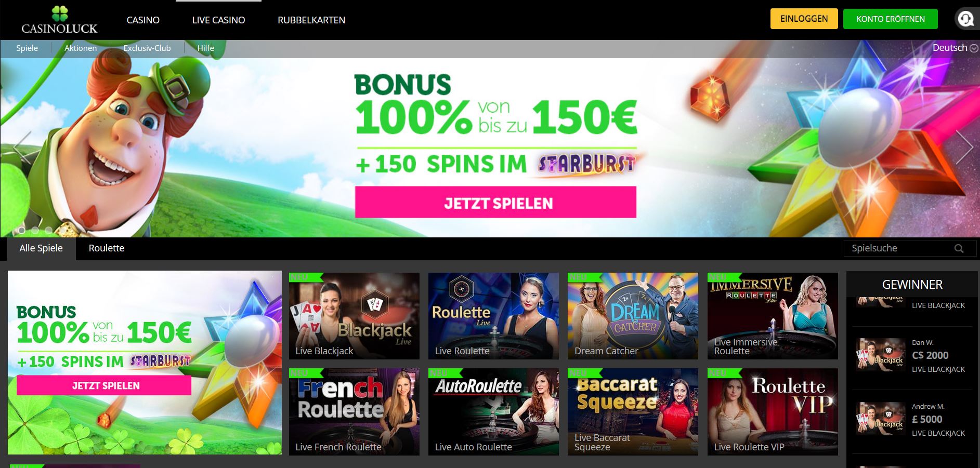
Task: Open the Live Blackjack game thumbnail
Action: tap(354, 316)
